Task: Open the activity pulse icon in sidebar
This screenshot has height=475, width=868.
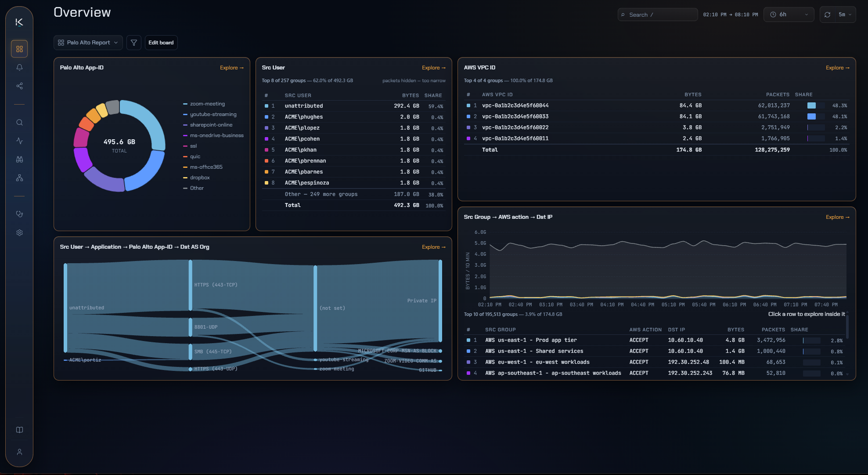Action: coord(19,141)
